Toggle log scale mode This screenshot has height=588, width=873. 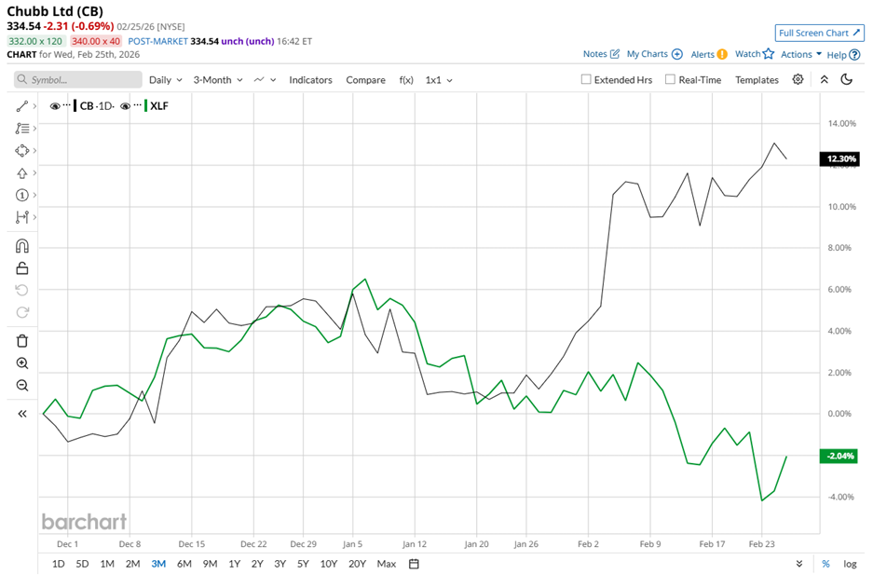(850, 564)
